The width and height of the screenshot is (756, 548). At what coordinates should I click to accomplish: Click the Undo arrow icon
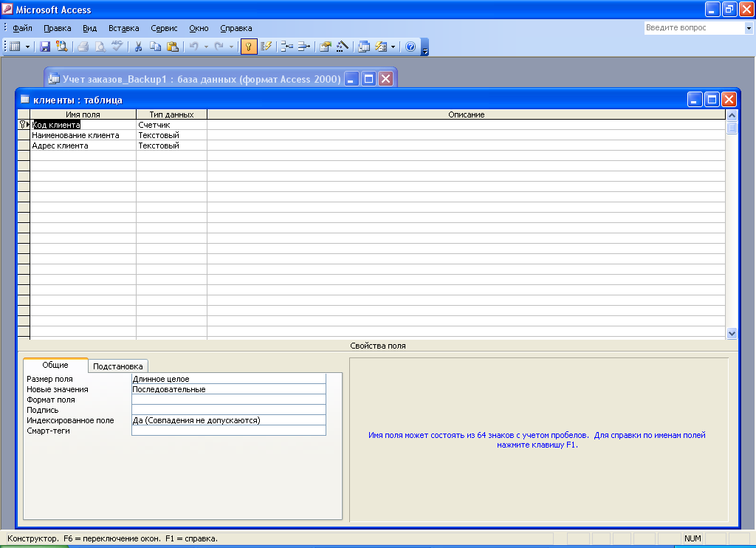point(194,47)
